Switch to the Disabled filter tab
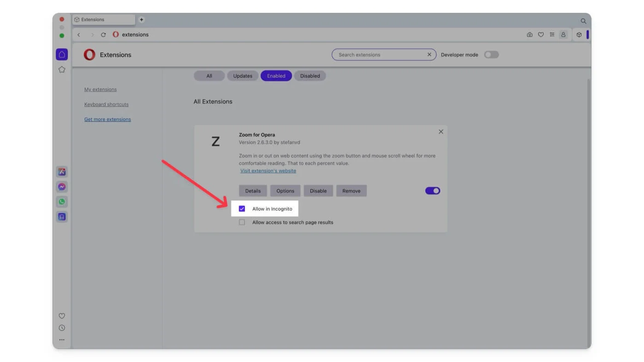 (310, 76)
